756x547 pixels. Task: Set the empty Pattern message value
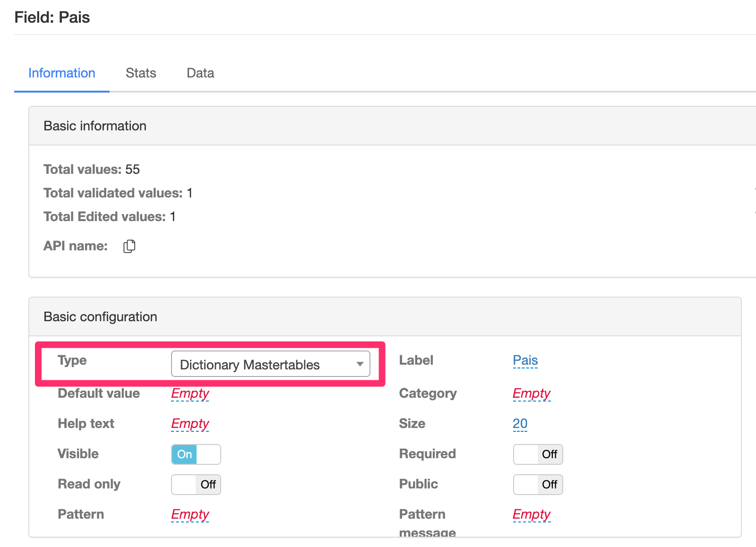(x=532, y=514)
